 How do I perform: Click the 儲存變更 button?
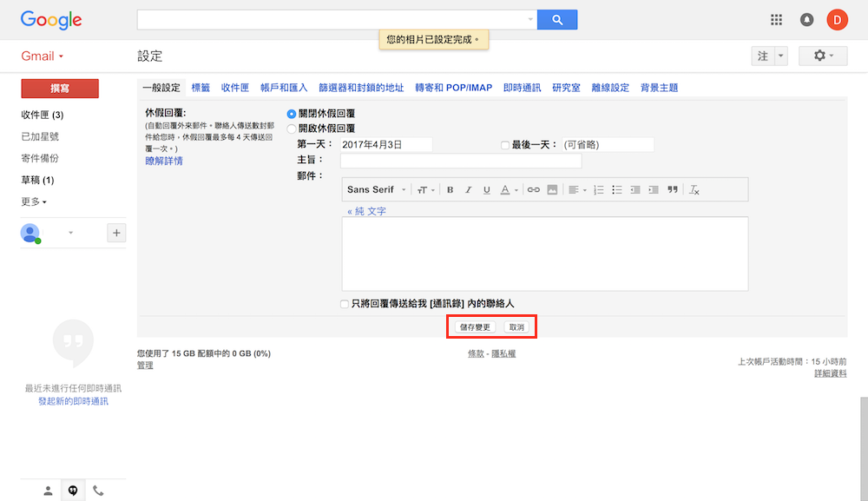point(475,327)
